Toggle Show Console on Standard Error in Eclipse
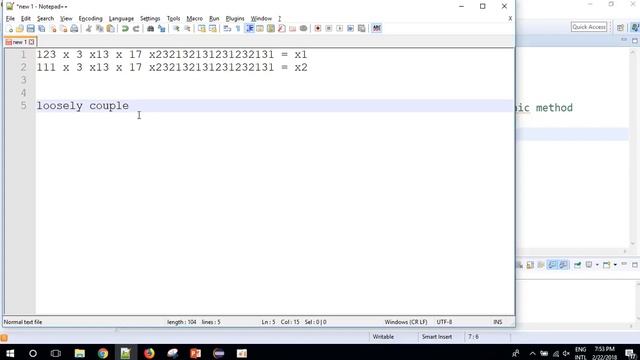The height and width of the screenshot is (360, 640). [x=563, y=265]
